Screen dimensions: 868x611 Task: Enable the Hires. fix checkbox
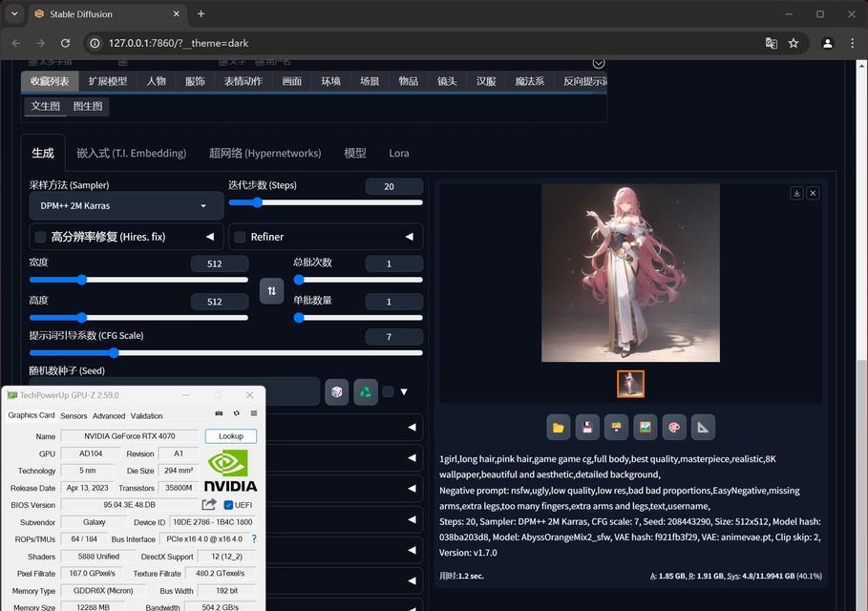(x=40, y=237)
